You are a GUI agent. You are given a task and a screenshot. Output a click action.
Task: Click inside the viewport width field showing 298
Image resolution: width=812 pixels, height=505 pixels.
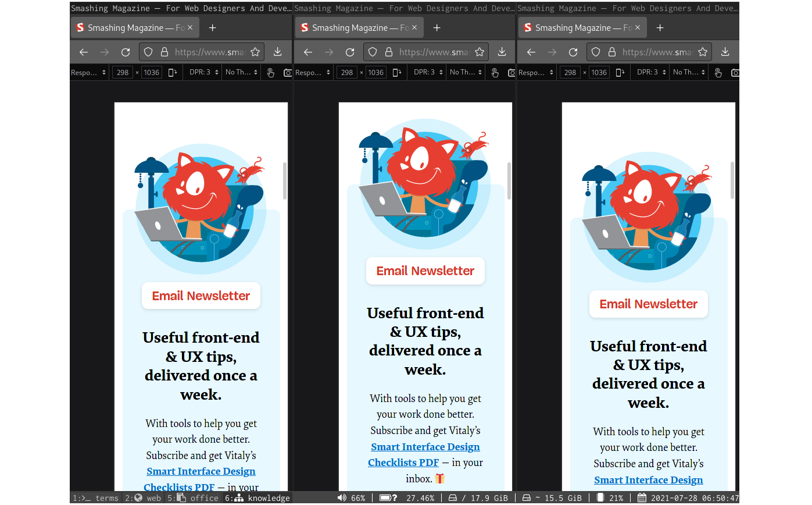point(123,73)
